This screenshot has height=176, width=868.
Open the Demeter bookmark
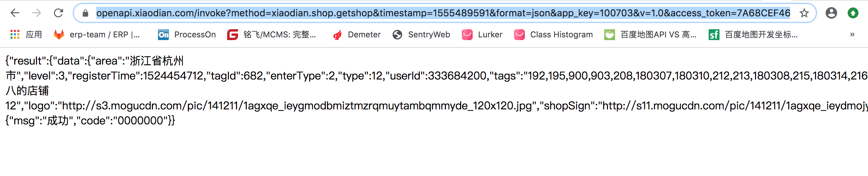(x=357, y=35)
